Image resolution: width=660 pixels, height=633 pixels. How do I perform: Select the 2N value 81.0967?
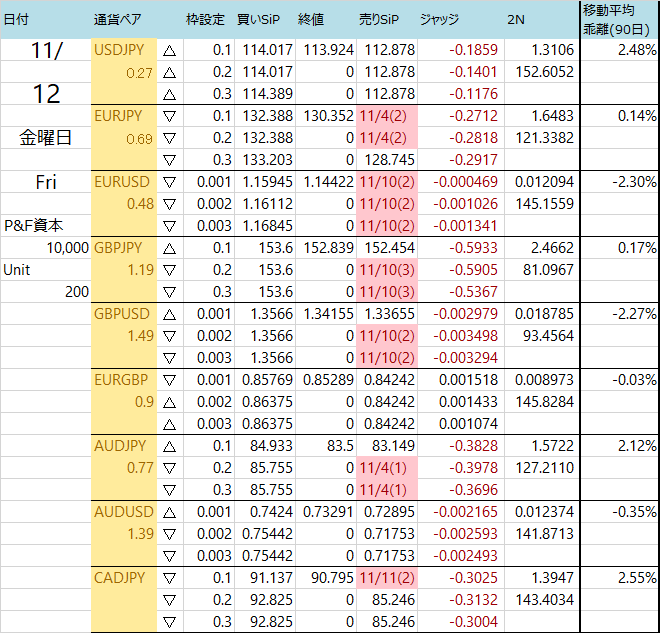coord(548,270)
